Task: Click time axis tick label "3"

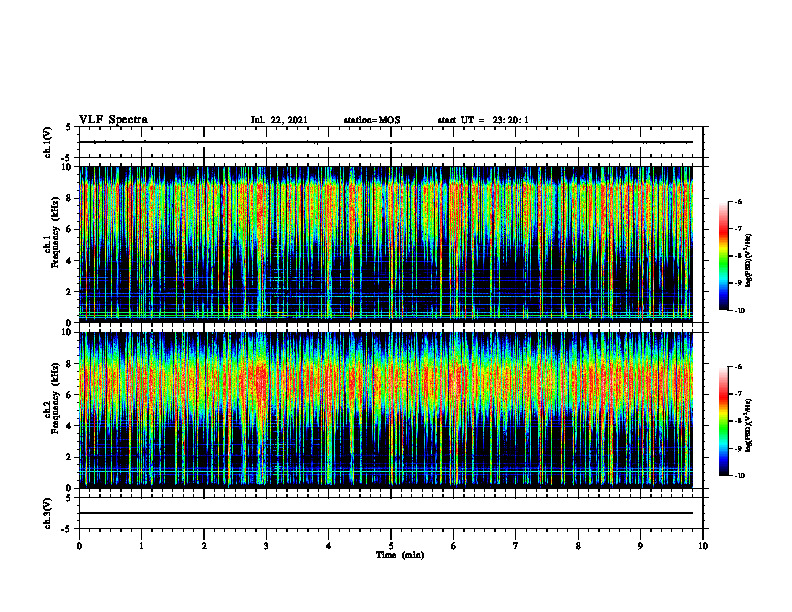Action: (266, 546)
